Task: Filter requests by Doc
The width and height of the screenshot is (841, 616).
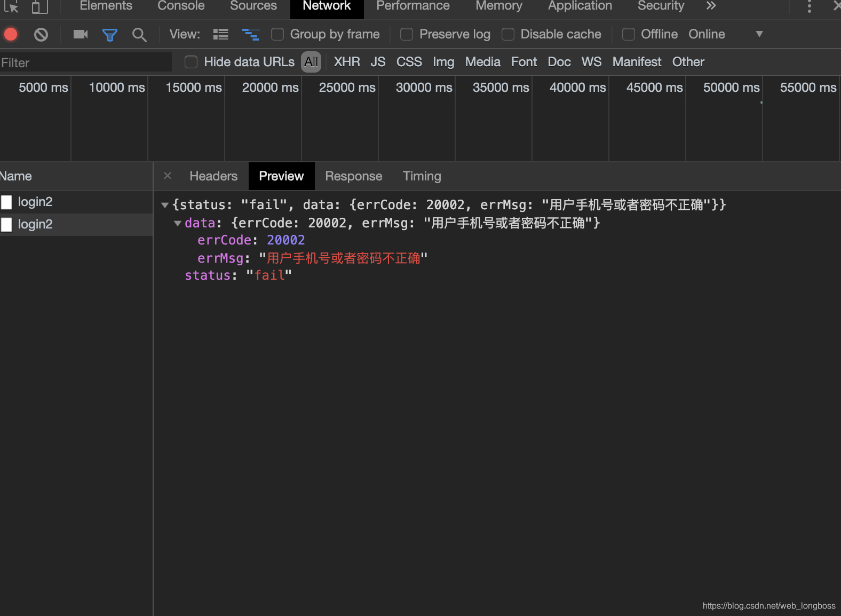Action: click(x=559, y=62)
